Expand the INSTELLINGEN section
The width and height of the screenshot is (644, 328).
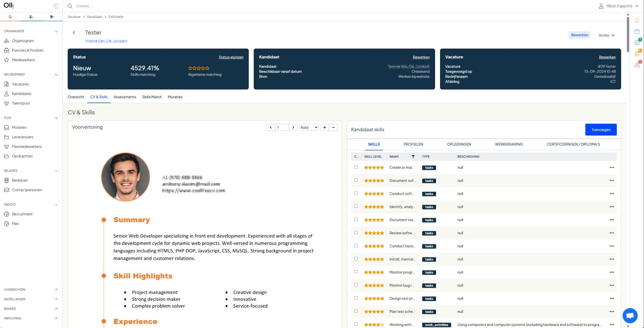point(56,299)
